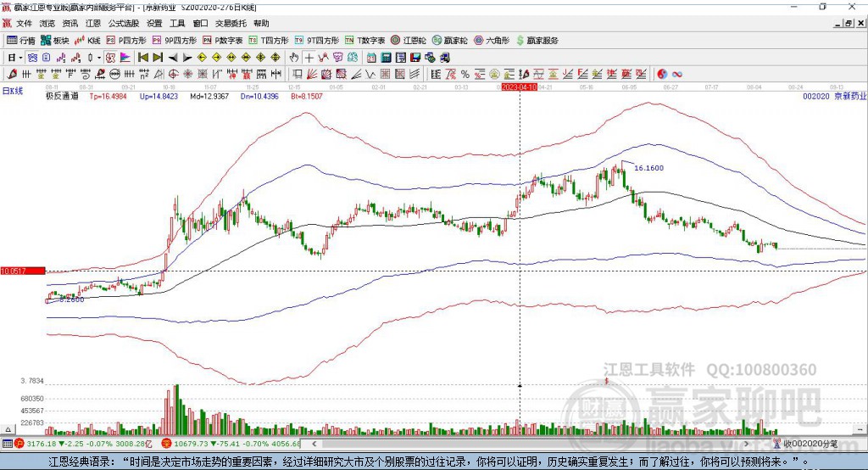Open the 浏览 menu

pos(47,23)
